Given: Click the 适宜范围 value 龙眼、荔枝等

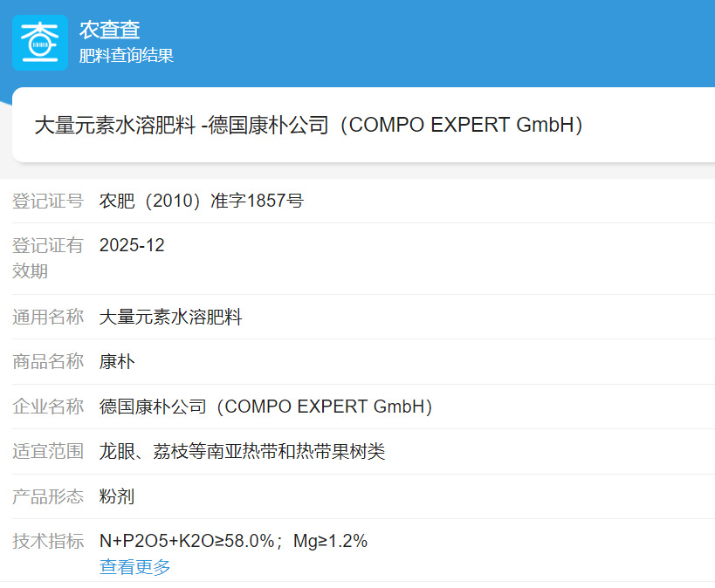Looking at the screenshot, I should pyautogui.click(x=242, y=451).
